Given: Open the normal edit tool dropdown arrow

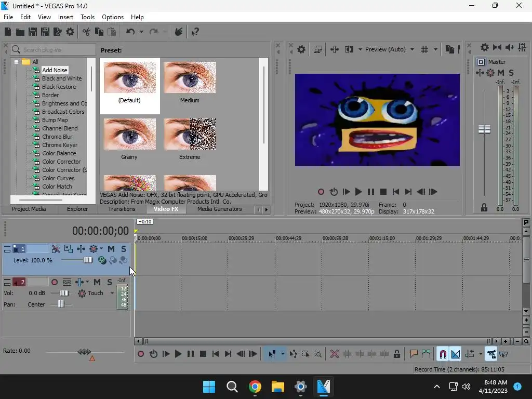Looking at the screenshot, I should coord(283,354).
